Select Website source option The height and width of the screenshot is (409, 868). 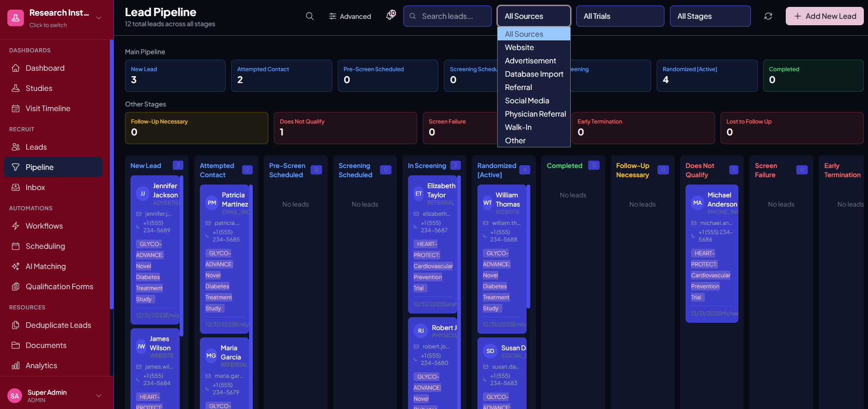534,47
